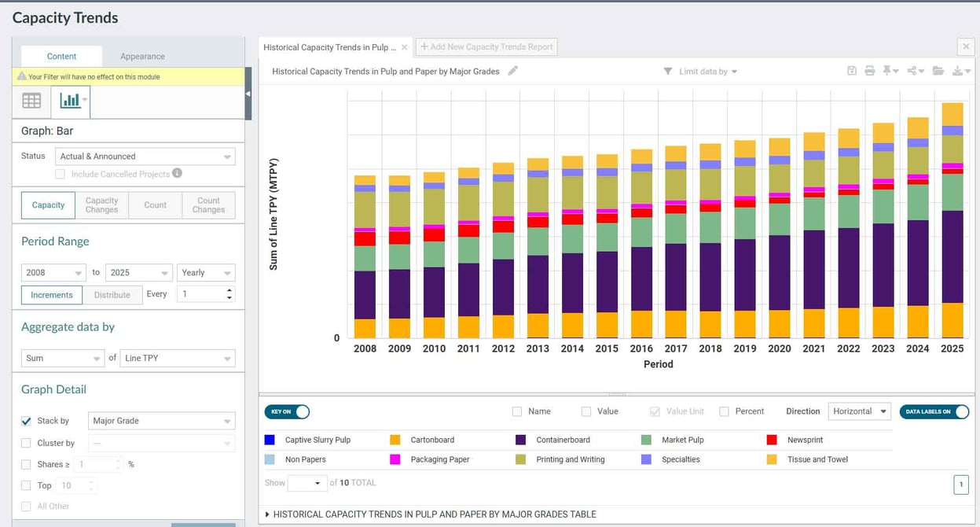
Task: Check the Shares ≥ checkbox
Action: (x=27, y=464)
